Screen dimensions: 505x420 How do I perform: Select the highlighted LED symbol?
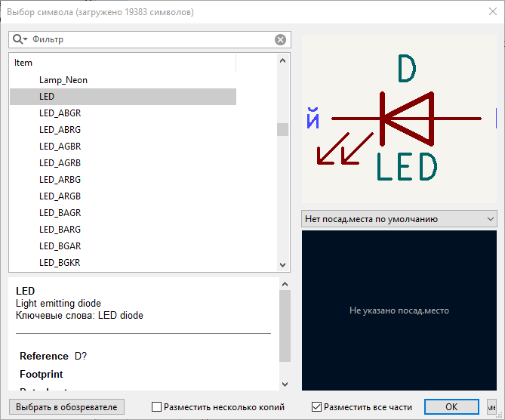[x=47, y=97]
